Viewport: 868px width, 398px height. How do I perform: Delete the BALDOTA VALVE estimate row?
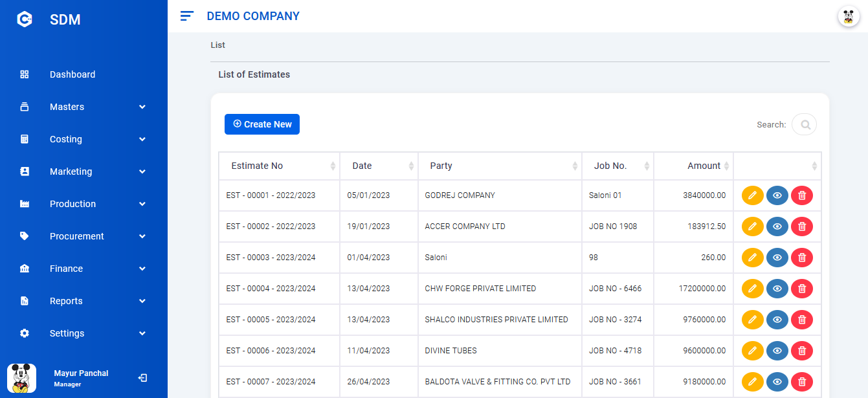tap(802, 382)
